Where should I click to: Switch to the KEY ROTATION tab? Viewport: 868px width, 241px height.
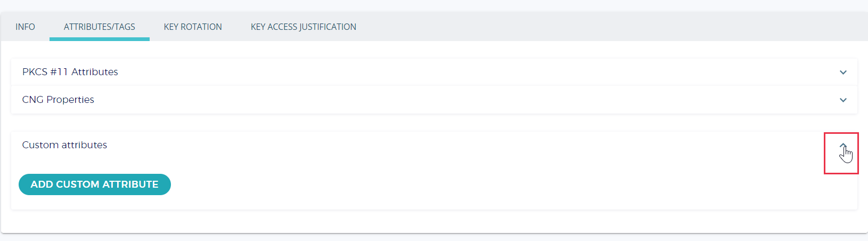193,27
